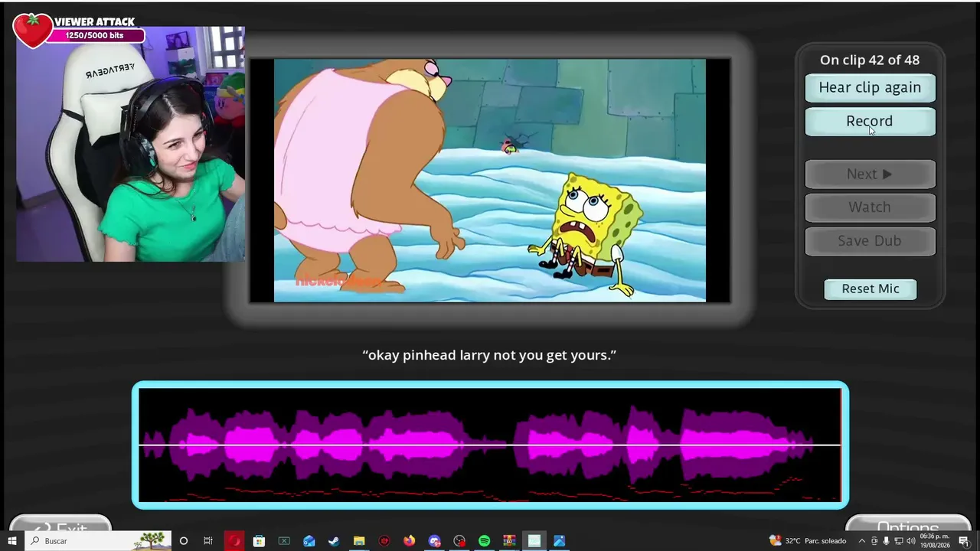
Task: Click the 1250/5000 bits progress bar
Action: tap(94, 35)
